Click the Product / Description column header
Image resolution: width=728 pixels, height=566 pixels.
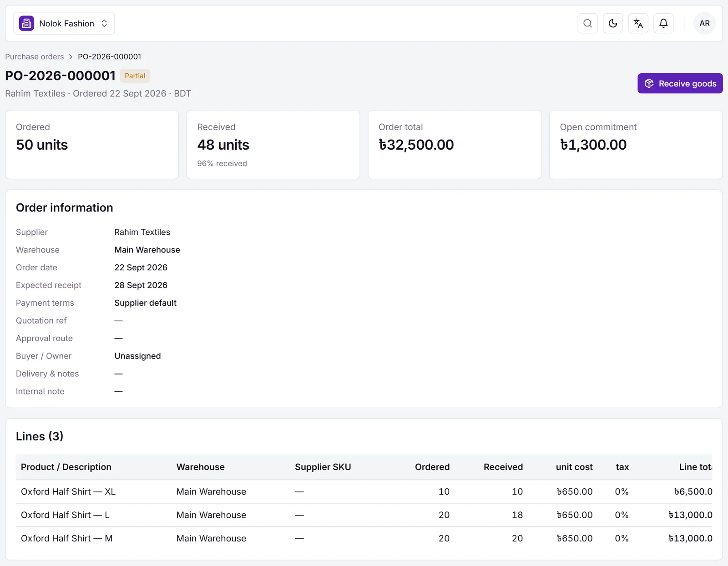(66, 467)
